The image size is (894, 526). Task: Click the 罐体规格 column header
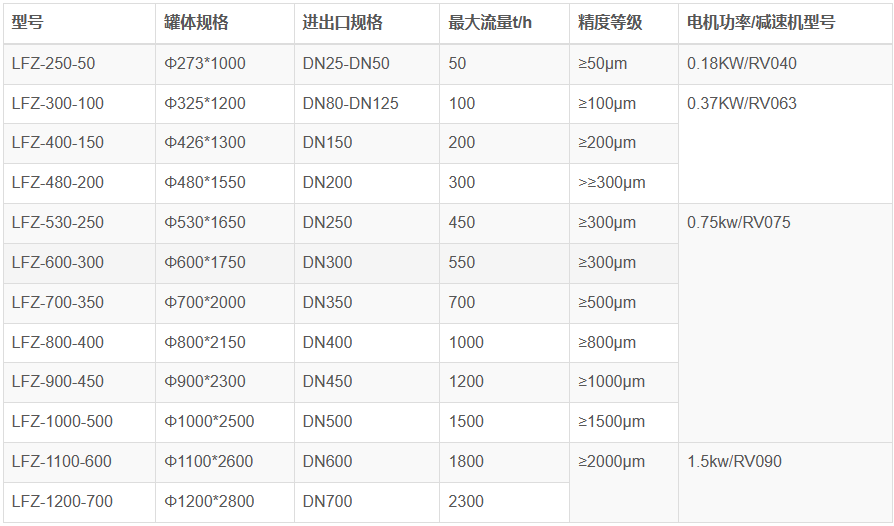point(196,23)
